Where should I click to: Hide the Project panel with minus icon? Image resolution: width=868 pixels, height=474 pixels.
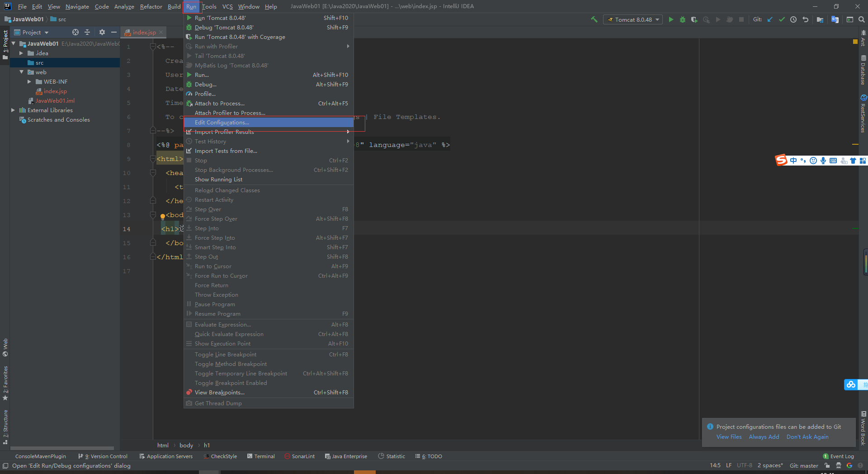[114, 32]
